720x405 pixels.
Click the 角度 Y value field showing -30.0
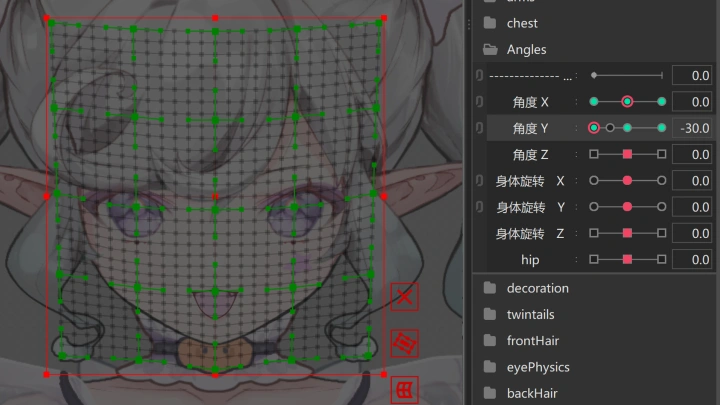(692, 128)
